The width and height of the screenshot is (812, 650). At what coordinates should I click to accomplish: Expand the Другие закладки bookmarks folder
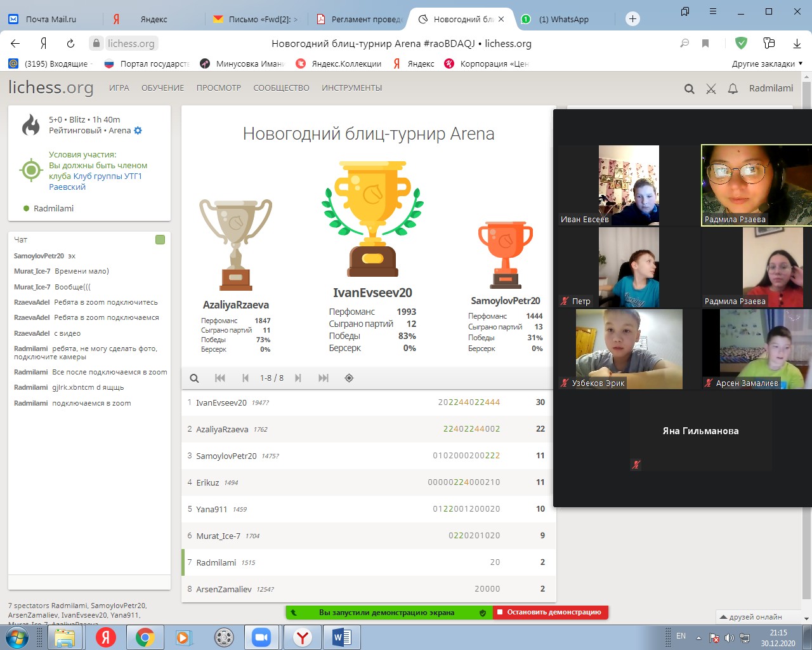(x=767, y=63)
